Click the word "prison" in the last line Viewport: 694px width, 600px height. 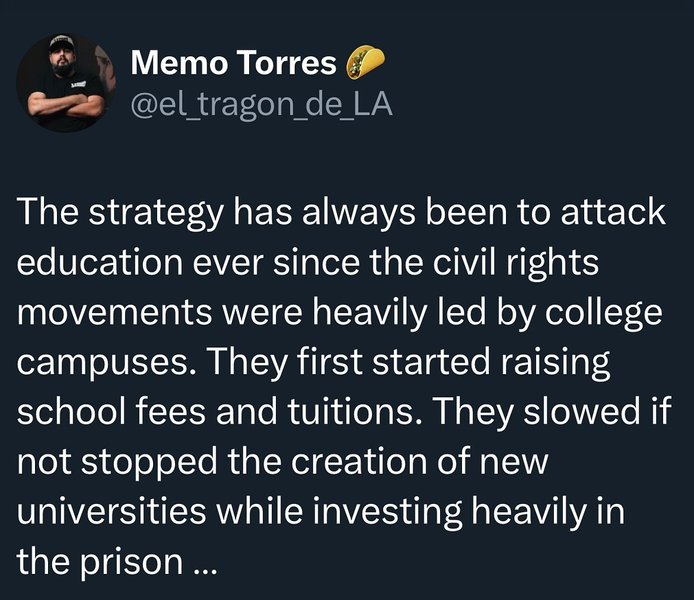pos(126,560)
